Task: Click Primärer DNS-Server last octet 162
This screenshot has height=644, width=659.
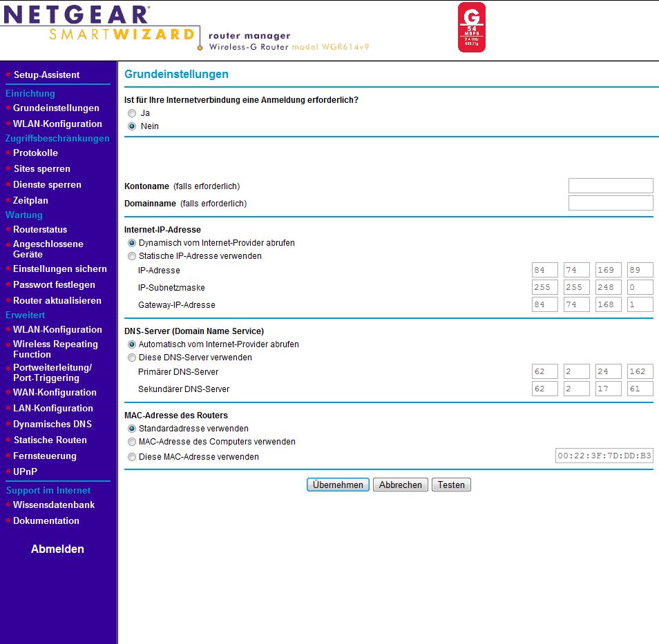Action: click(x=640, y=371)
